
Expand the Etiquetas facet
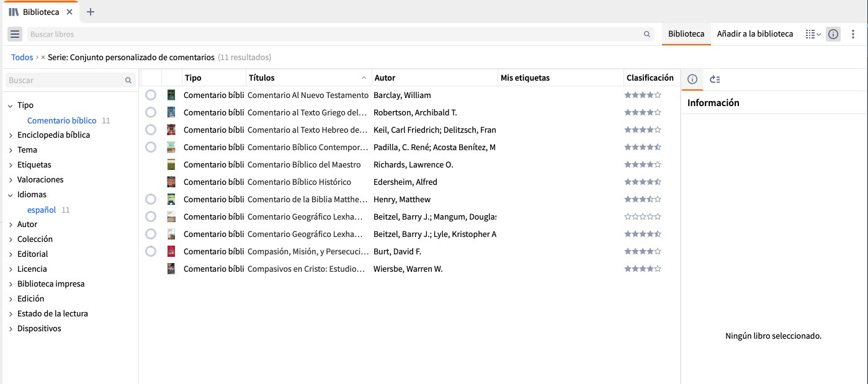pos(11,165)
